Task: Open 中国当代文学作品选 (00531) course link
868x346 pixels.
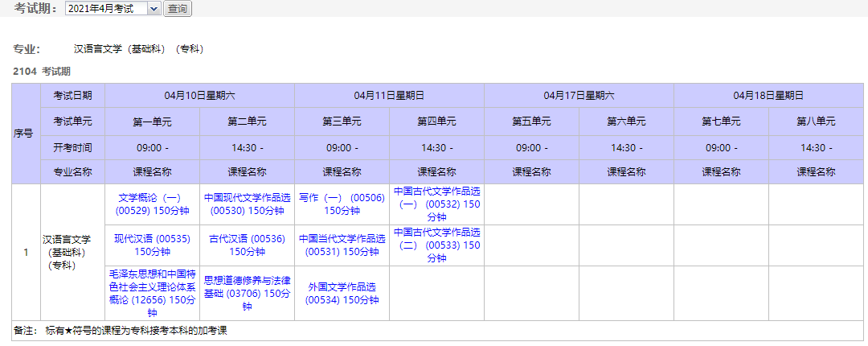Action: (x=342, y=245)
